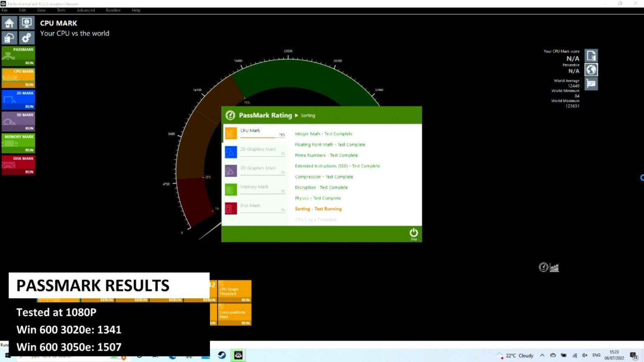
Task: Open the System Information monitor icon
Action: click(x=26, y=23)
